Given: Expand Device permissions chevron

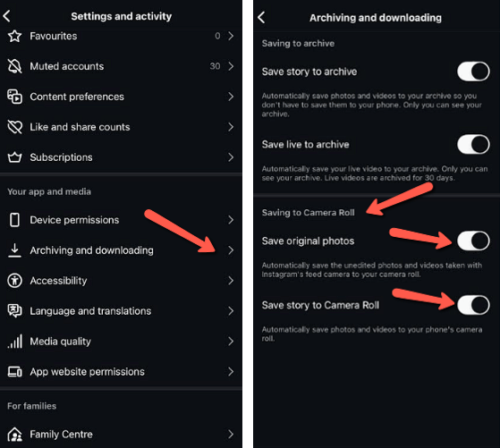Looking at the screenshot, I should coord(231,220).
